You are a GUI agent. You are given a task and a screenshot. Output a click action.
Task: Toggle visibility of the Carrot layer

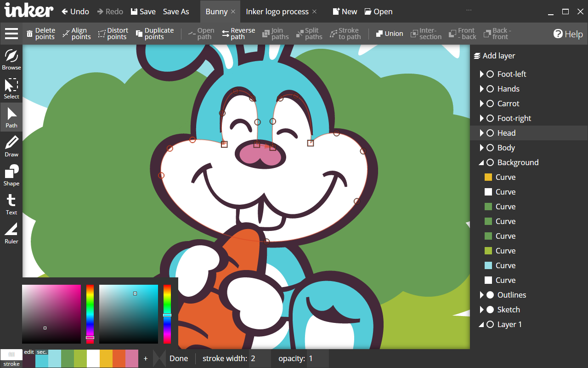490,103
